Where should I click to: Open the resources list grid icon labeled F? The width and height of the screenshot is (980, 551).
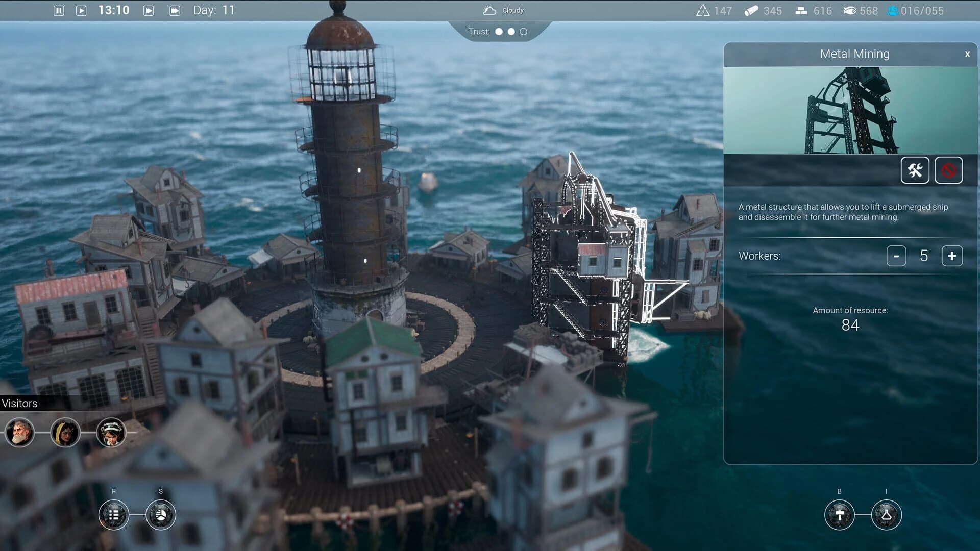coord(113,515)
